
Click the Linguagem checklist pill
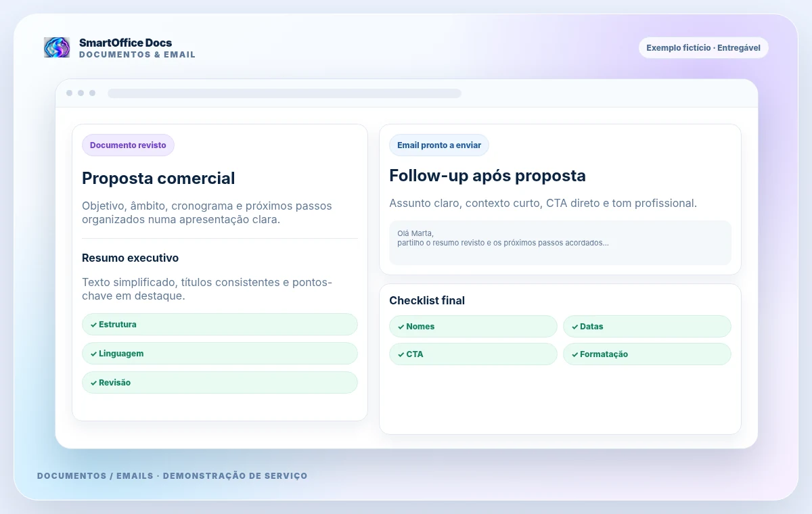(x=220, y=354)
